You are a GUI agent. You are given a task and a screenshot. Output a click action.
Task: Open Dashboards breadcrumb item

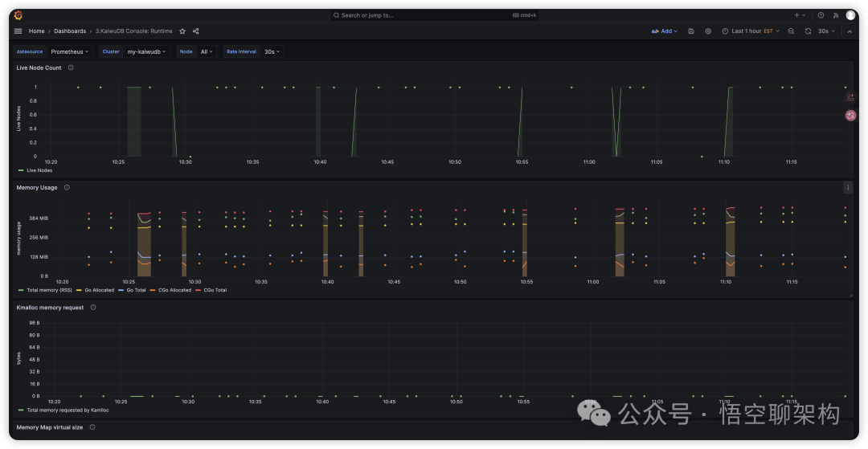pos(70,31)
